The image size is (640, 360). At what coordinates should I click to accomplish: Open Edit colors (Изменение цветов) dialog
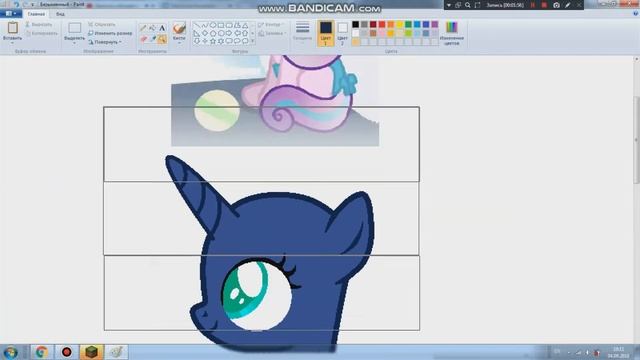452,33
